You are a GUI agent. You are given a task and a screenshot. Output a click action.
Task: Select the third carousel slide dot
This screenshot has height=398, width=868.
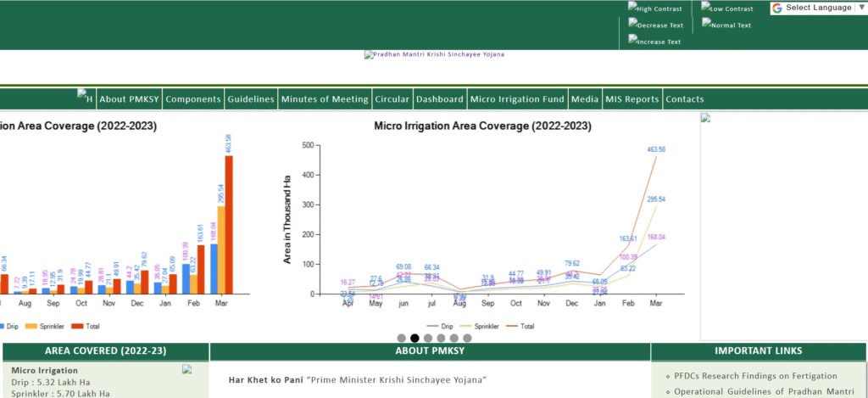(x=428, y=338)
